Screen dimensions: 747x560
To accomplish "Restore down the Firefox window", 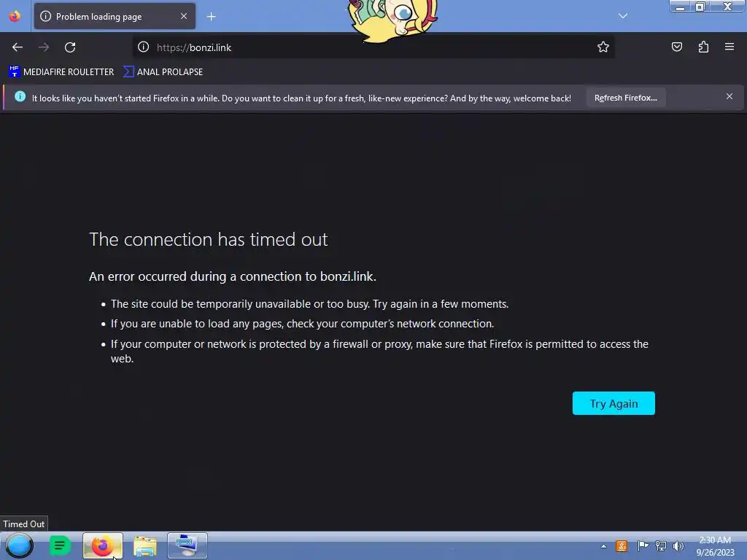I will coord(700,6).
